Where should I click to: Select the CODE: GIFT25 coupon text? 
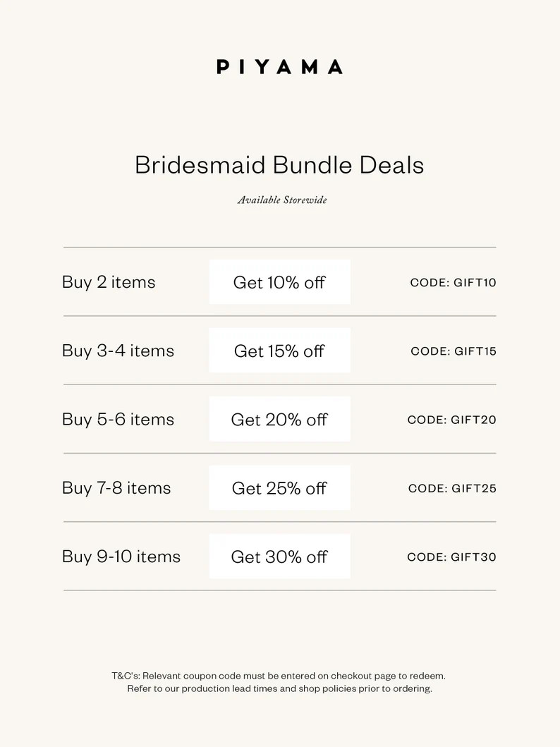pyautogui.click(x=452, y=488)
